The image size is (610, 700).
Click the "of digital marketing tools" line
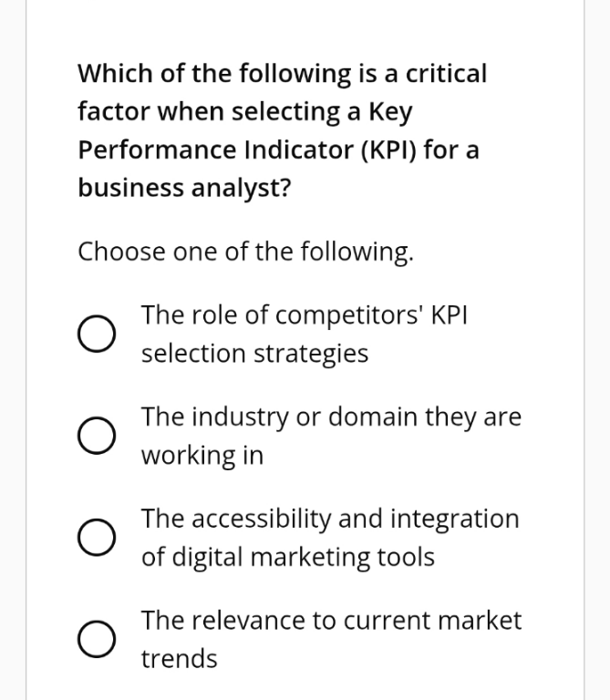(287, 557)
